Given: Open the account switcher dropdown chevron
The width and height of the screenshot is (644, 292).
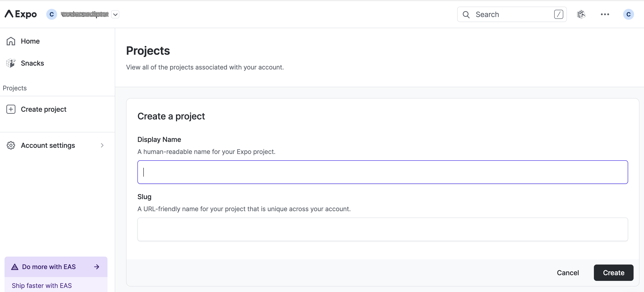Looking at the screenshot, I should [x=115, y=14].
